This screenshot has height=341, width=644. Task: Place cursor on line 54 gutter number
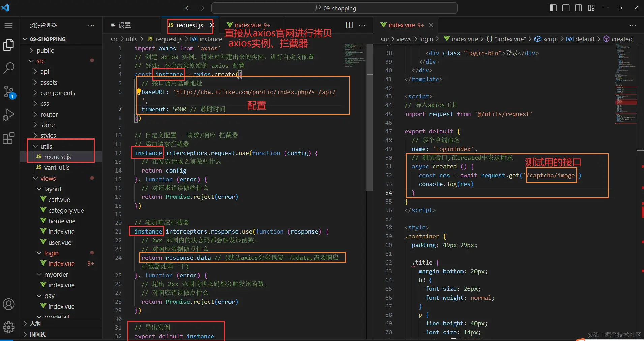pos(388,193)
